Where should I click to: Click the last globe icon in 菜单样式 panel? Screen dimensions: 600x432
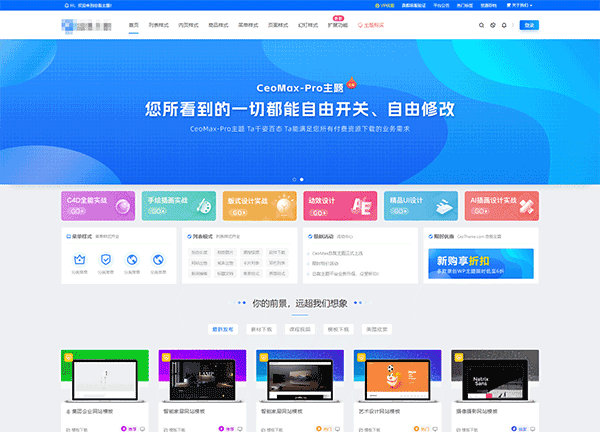coord(158,260)
